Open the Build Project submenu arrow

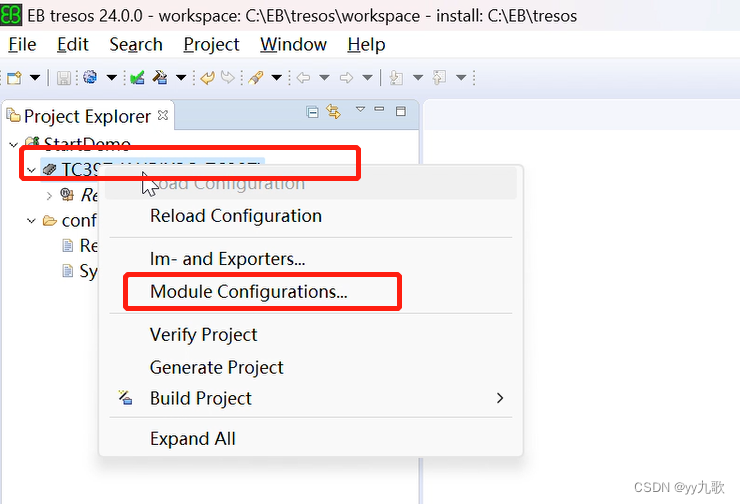click(x=500, y=399)
